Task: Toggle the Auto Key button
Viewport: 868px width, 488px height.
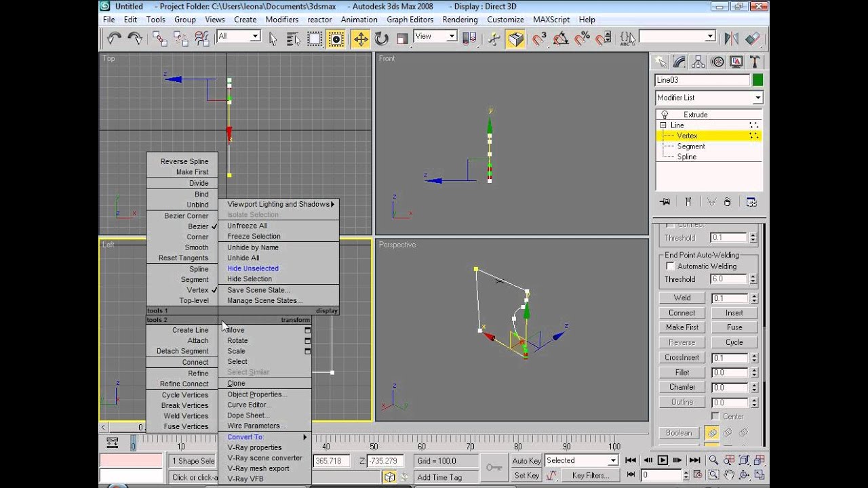Action: (x=526, y=461)
